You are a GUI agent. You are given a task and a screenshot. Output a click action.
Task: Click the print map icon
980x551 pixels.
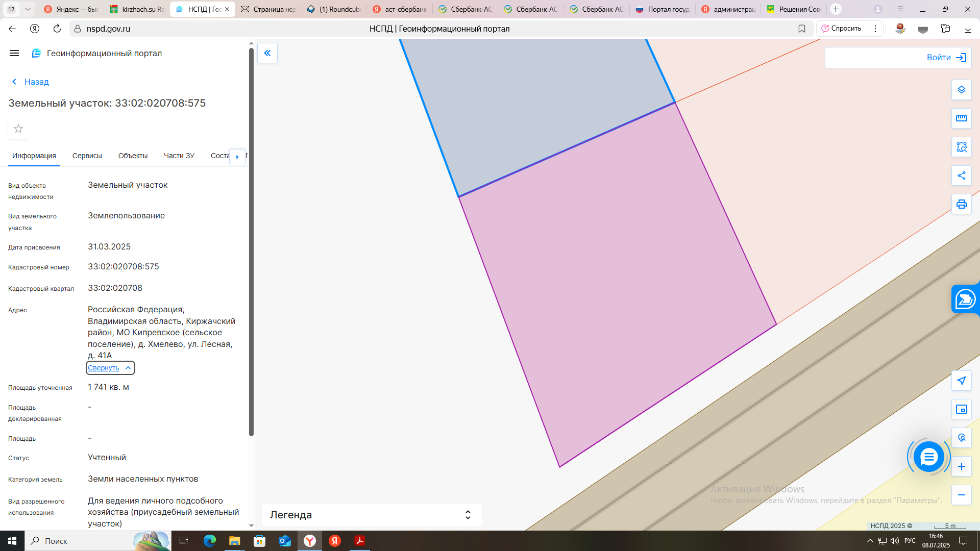click(962, 204)
